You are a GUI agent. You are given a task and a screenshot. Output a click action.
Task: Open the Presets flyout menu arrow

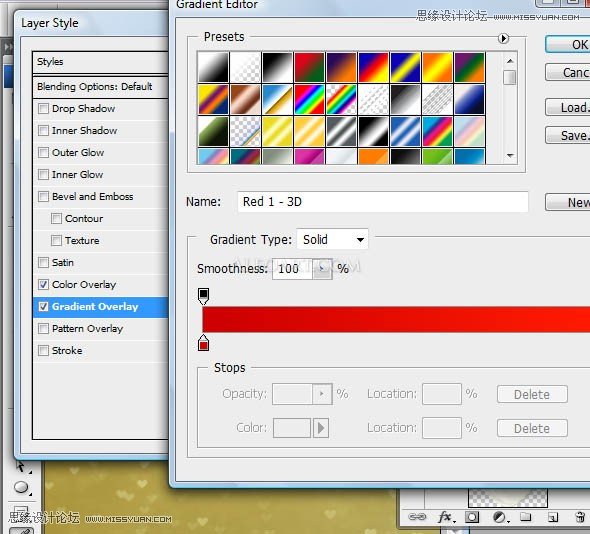click(x=503, y=38)
